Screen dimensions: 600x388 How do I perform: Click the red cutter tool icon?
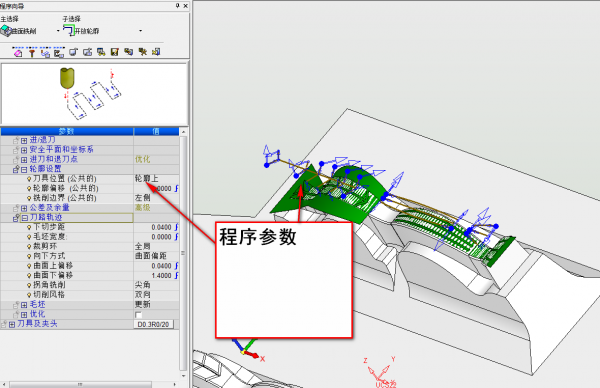pos(32,53)
